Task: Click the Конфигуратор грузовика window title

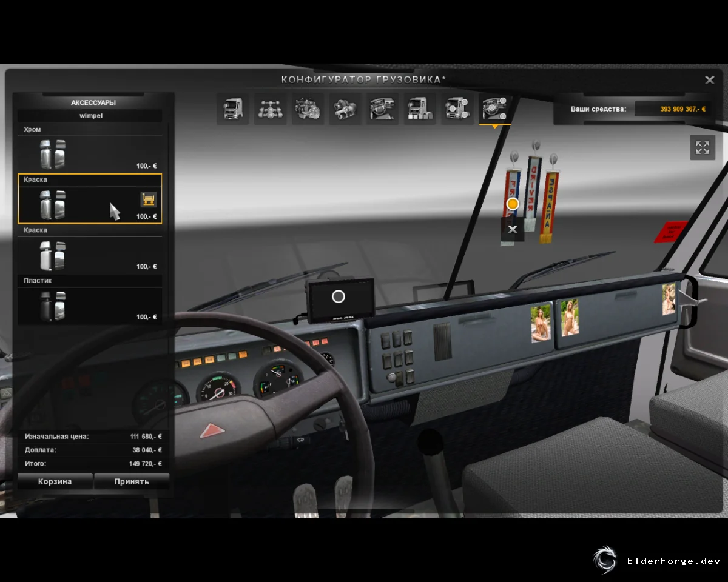Action: [364, 79]
